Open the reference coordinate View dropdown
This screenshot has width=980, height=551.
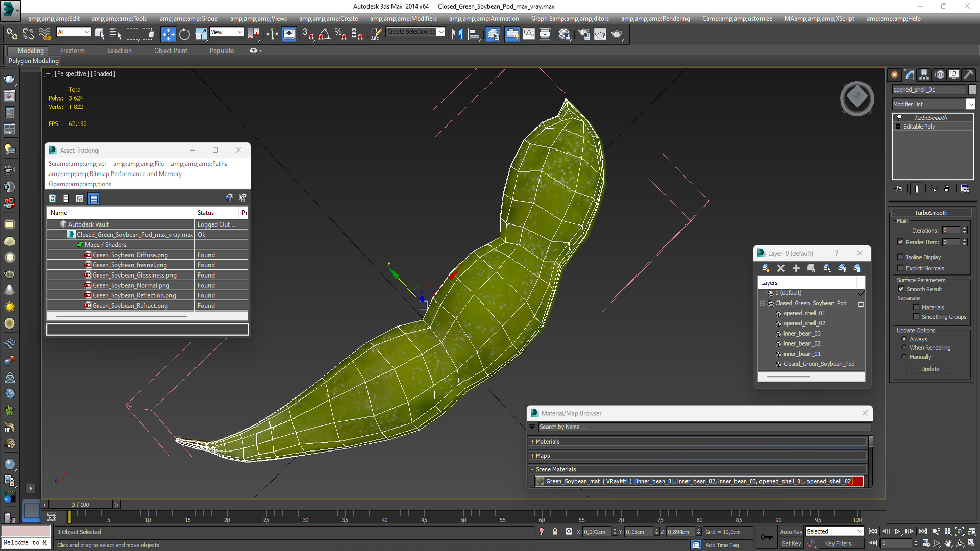coord(227,32)
